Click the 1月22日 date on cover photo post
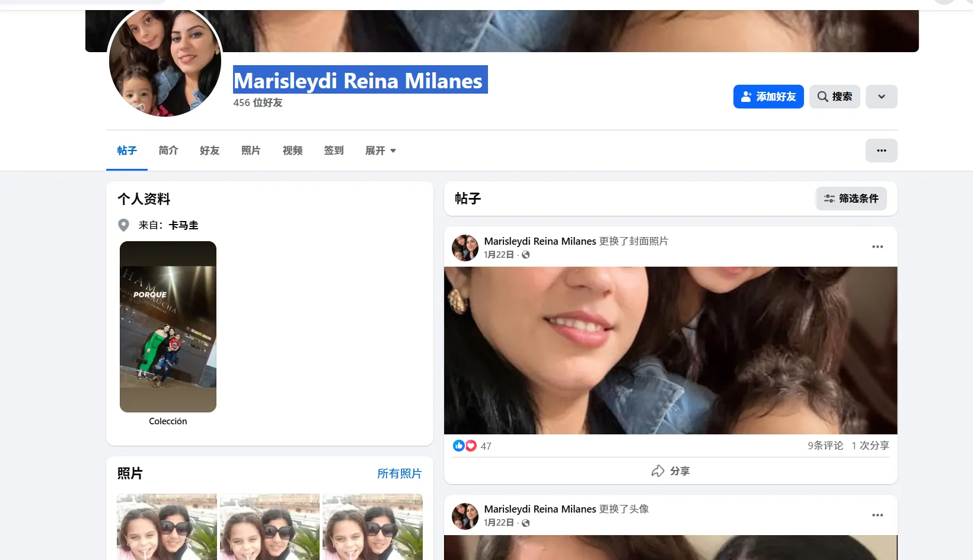 click(x=499, y=255)
